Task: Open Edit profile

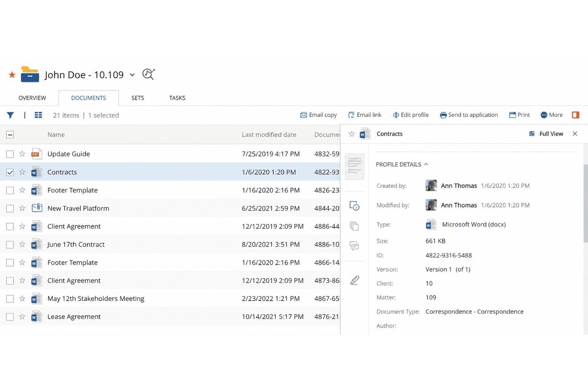Action: pyautogui.click(x=411, y=115)
